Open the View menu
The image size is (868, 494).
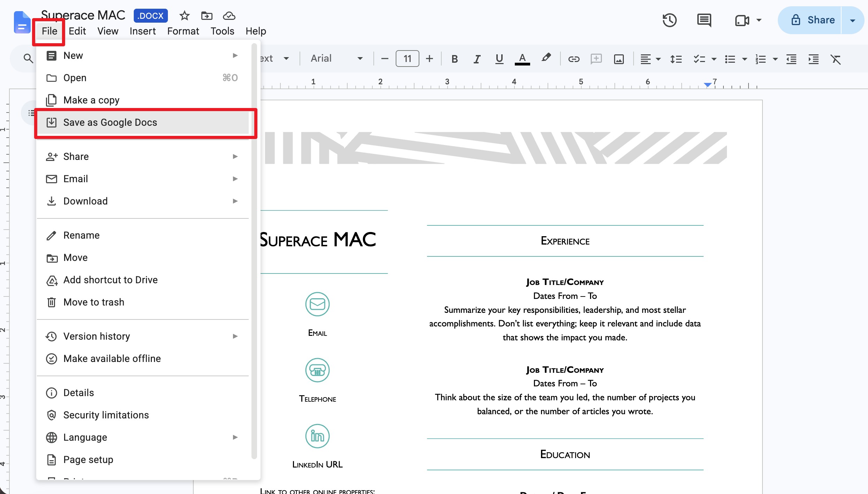coord(108,31)
